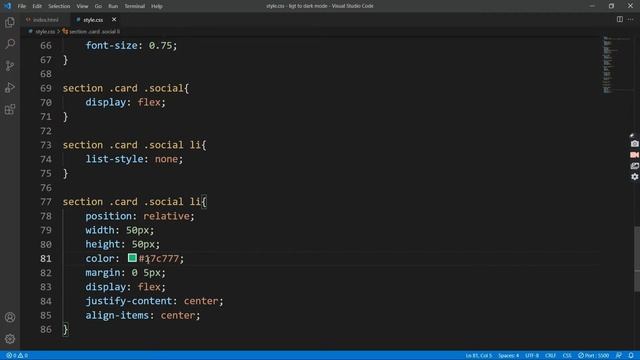Click the Port : 5500 live server button
This screenshot has width=640, height=360.
593,356
